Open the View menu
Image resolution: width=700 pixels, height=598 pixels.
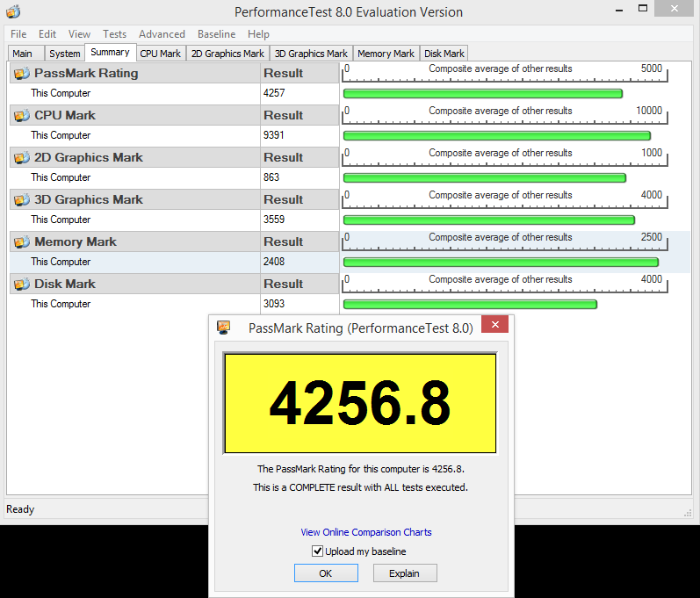(79, 34)
